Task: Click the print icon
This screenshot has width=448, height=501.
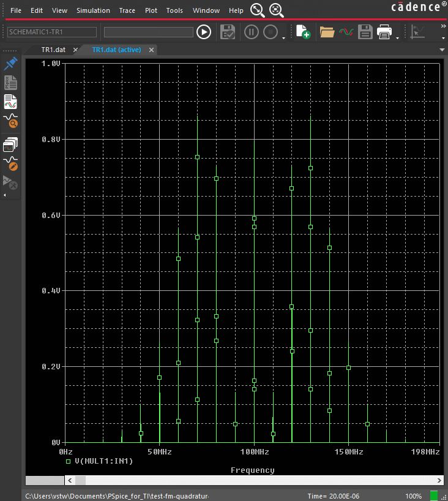Action: pos(384,32)
